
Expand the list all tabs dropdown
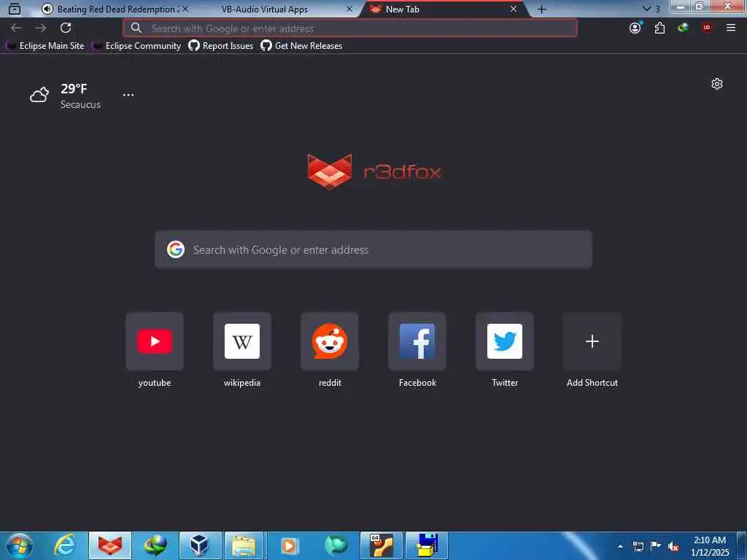(651, 9)
